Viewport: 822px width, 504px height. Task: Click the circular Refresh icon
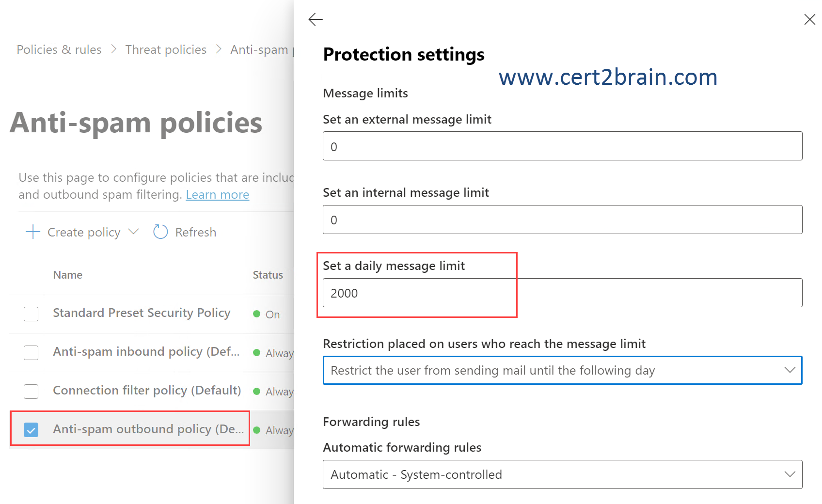click(x=160, y=232)
